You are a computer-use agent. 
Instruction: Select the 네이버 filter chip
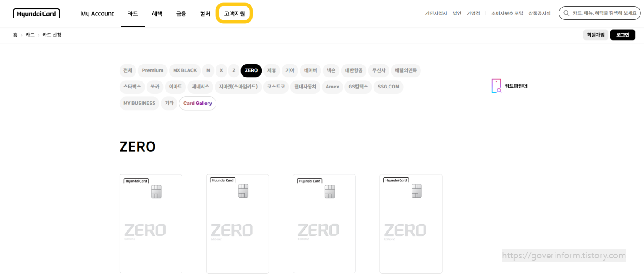(x=310, y=70)
